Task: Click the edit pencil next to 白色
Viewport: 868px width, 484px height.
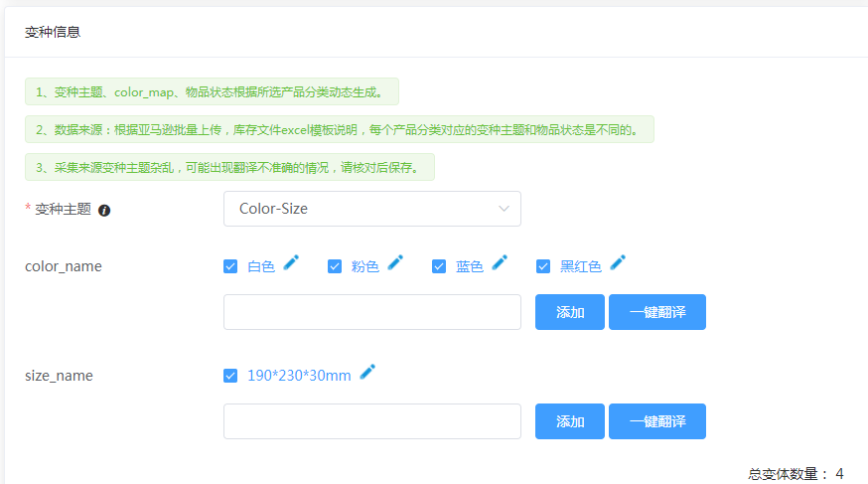Action: click(x=291, y=262)
